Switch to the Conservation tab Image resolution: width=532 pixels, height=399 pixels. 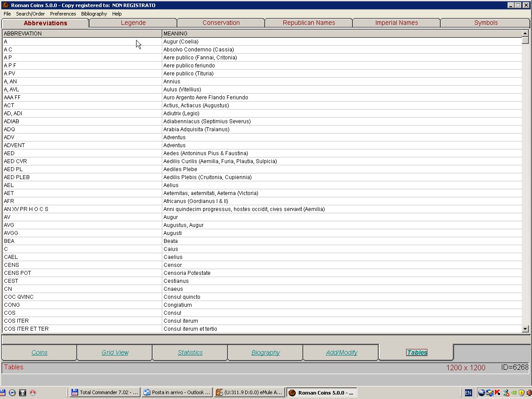(221, 23)
